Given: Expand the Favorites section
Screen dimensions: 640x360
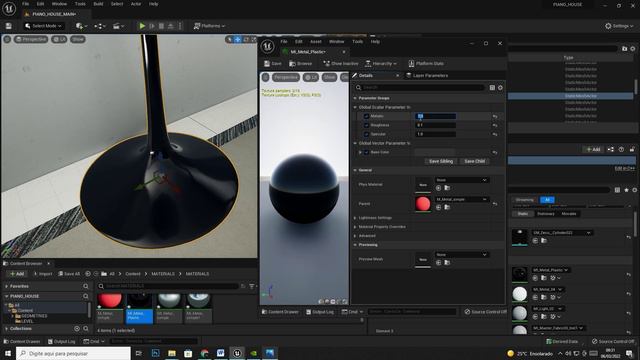Looking at the screenshot, I should (7, 287).
